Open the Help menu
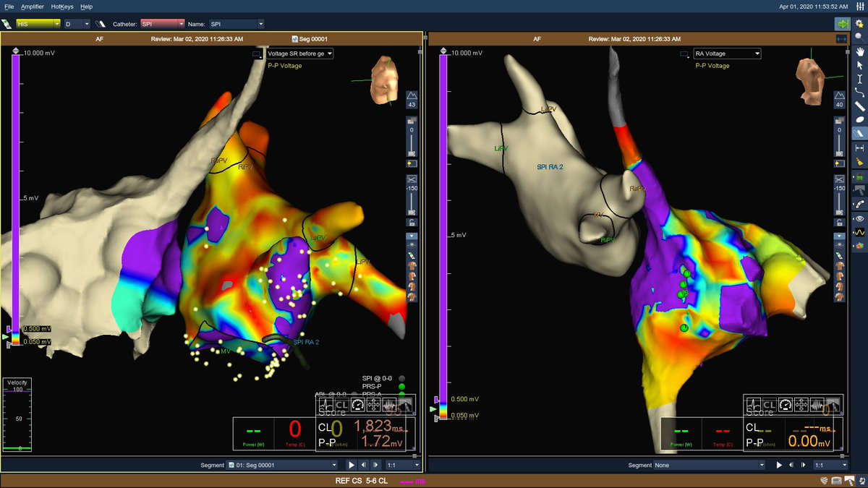Screen dimensions: 868x488 pyautogui.click(x=86, y=6)
